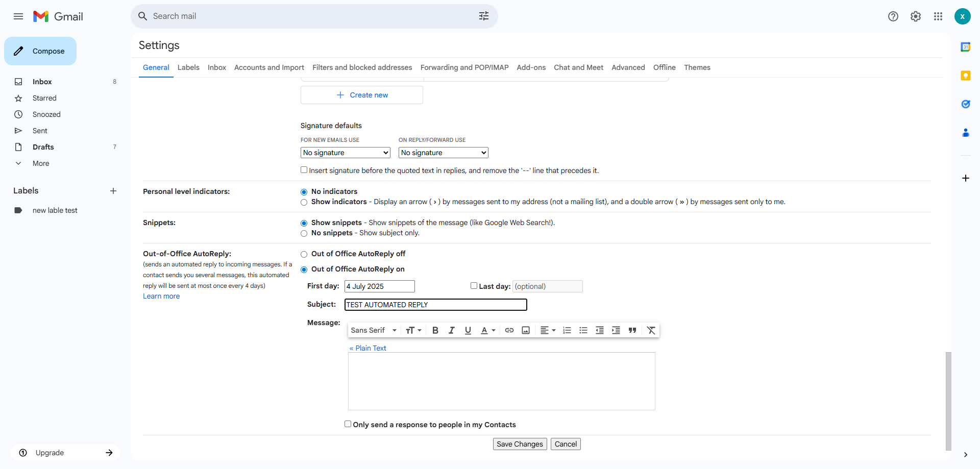Open text size dropdown
This screenshot has width=980, height=469.
pyautogui.click(x=413, y=330)
